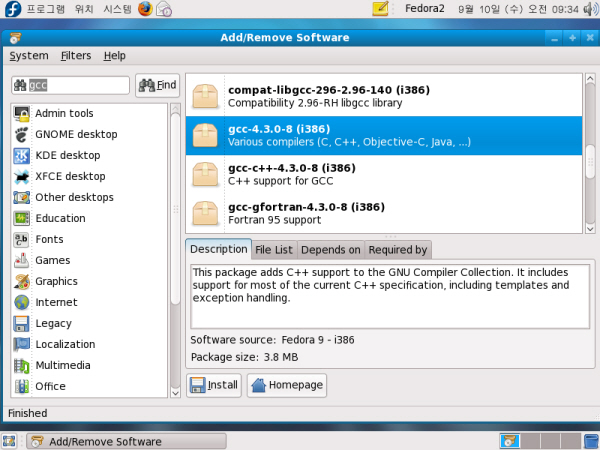Open the package Homepage button
The image size is (600, 450).
click(x=287, y=385)
